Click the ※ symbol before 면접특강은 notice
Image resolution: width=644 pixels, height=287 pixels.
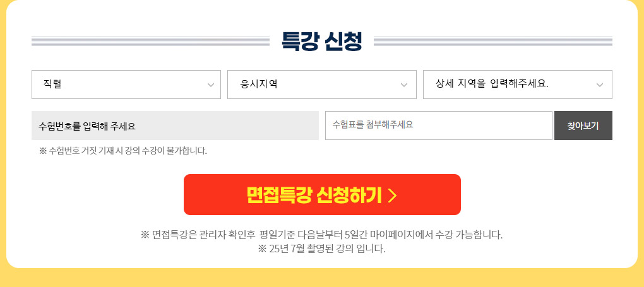145,235
